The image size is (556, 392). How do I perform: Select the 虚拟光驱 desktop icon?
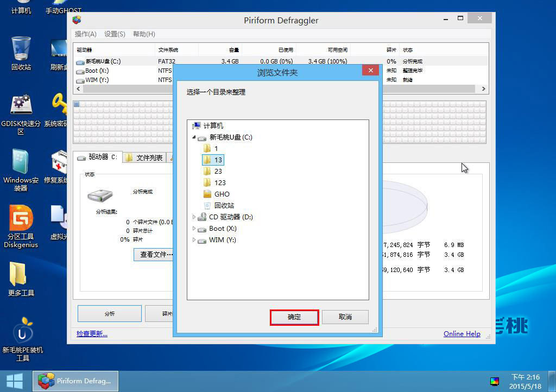pos(58,223)
